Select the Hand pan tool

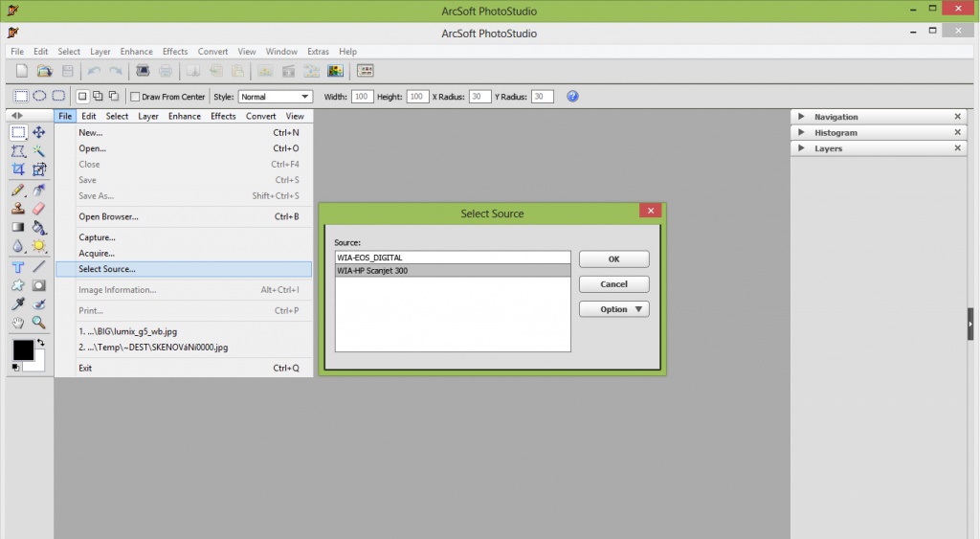(18, 323)
